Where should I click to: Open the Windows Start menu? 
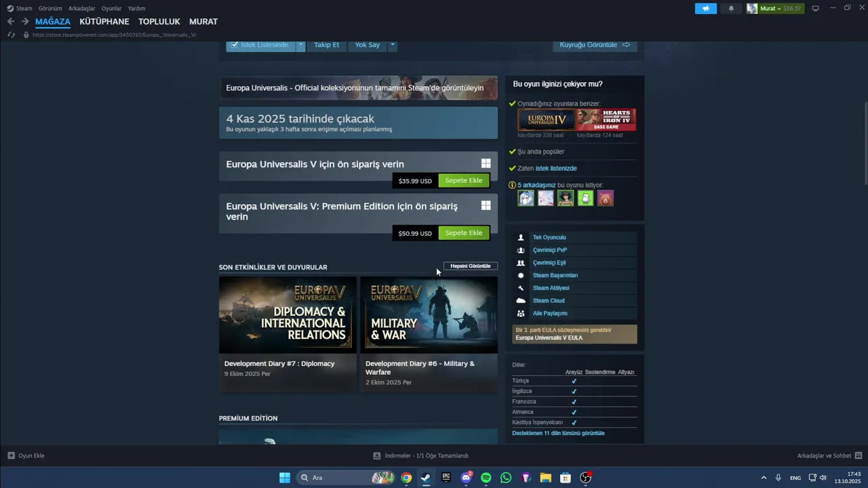[x=285, y=478]
